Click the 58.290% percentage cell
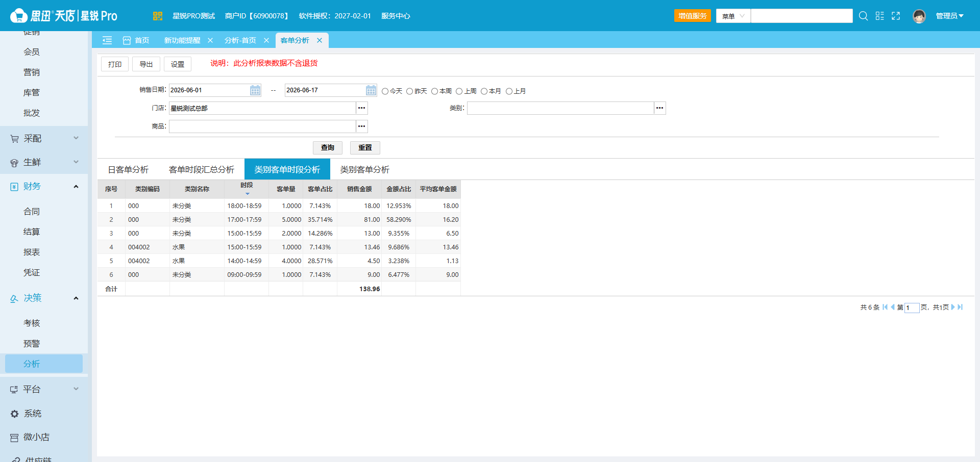980x462 pixels. coord(399,220)
